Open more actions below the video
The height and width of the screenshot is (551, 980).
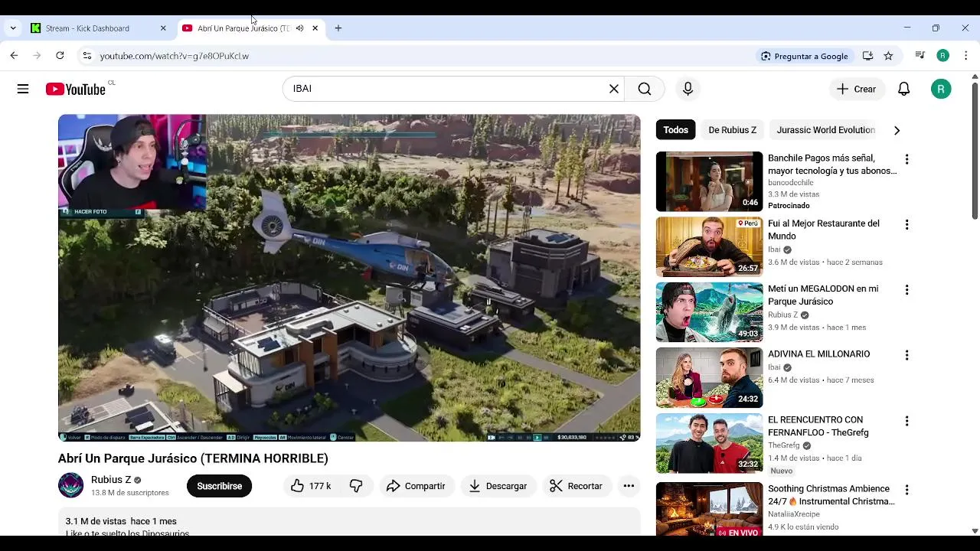click(x=629, y=486)
